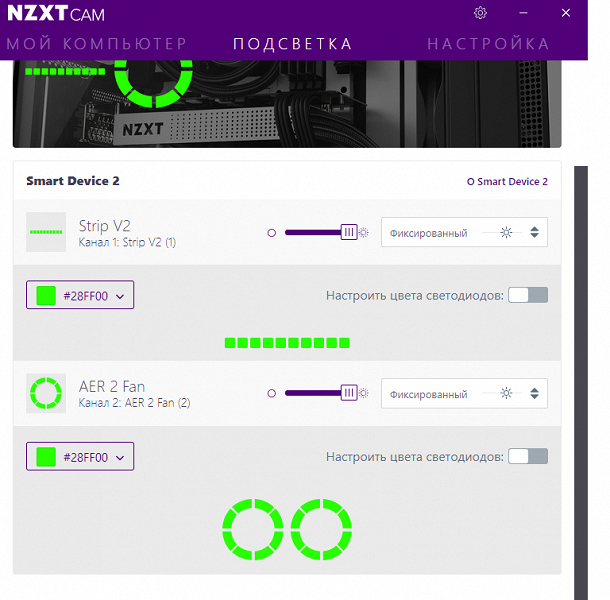This screenshot has width=610, height=600.
Task: Open the settings gear in title bar
Action: (x=480, y=13)
